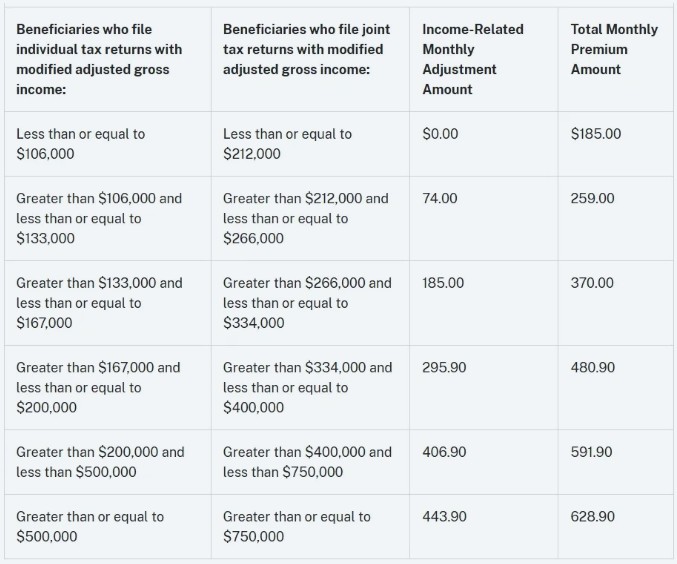Click the 370.00 total premium cell
Viewport: 677px width, 564px height.
pos(592,283)
